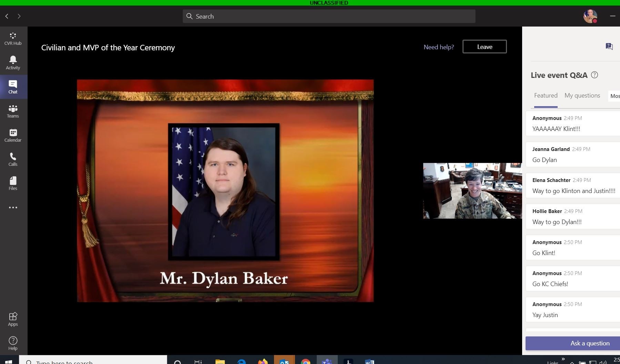This screenshot has height=364, width=620.
Task: Switch to the Featured tab
Action: [546, 95]
